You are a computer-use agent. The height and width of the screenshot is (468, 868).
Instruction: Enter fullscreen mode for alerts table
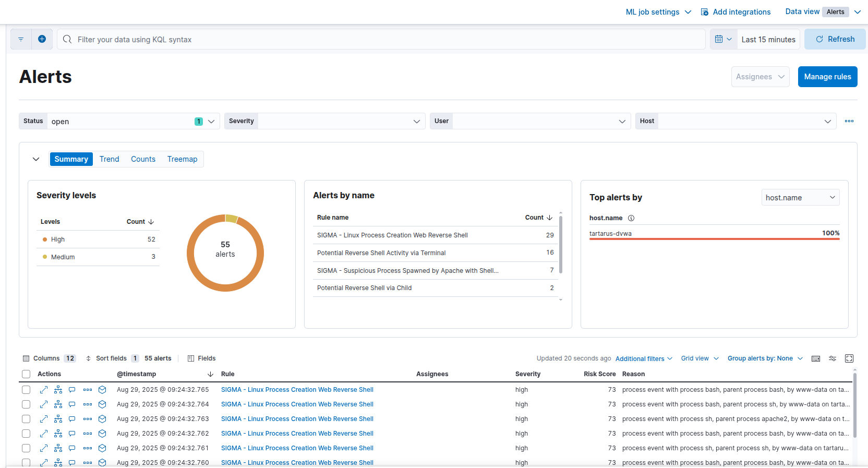click(849, 358)
